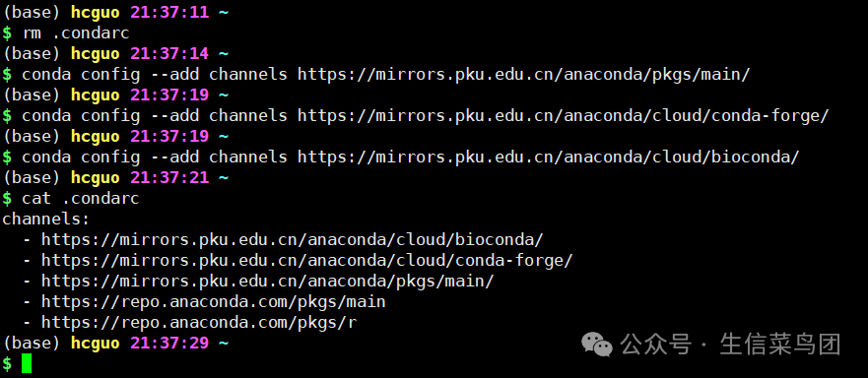Click the pku pkgs/main URL in channels list
This screenshot has width=868, height=378.
coord(267,282)
